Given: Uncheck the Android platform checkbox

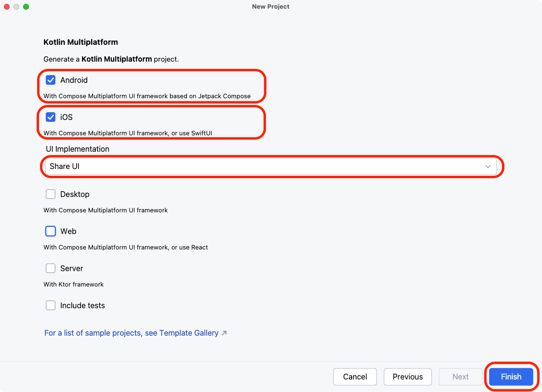Looking at the screenshot, I should click(x=51, y=80).
